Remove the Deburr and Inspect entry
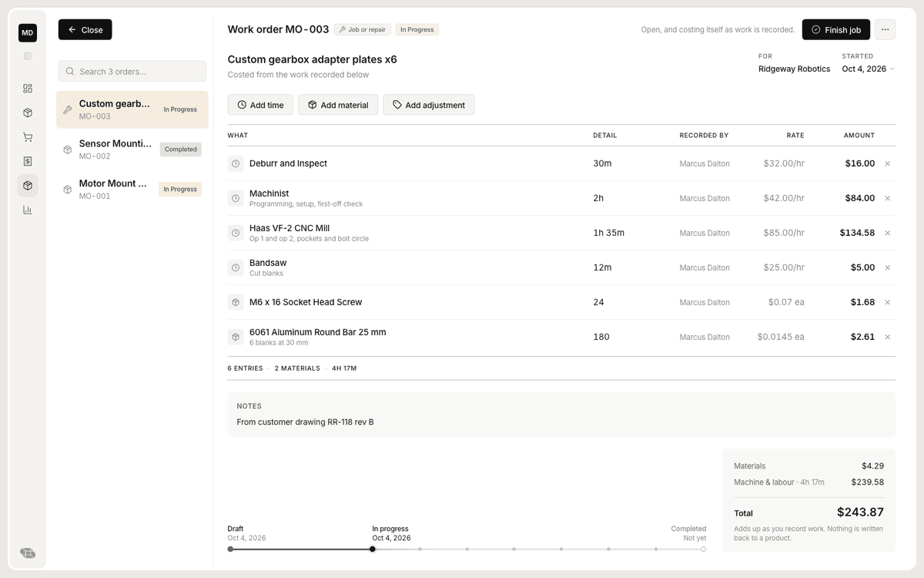Screen dimensions: 924x578 coord(887,163)
